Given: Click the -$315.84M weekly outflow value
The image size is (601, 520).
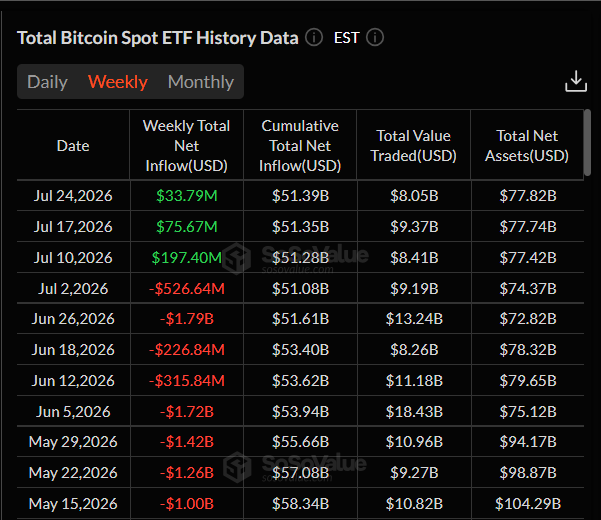Looking at the screenshot, I should click(x=187, y=381).
